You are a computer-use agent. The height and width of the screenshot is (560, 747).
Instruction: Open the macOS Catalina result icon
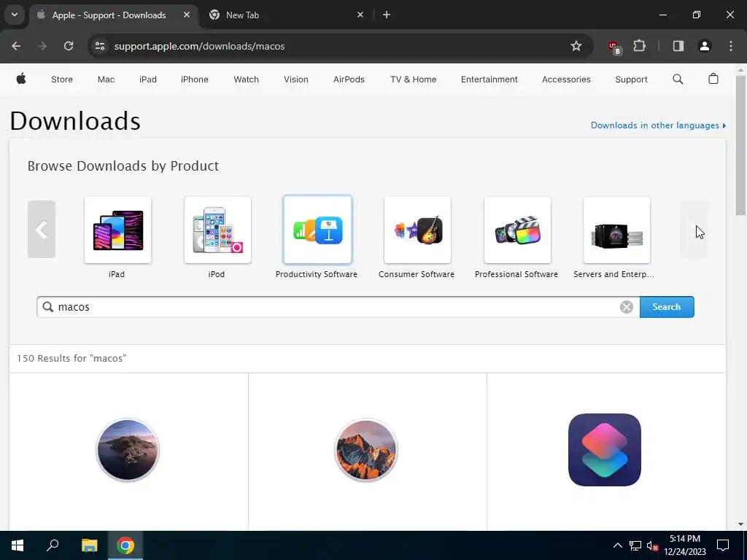click(128, 450)
